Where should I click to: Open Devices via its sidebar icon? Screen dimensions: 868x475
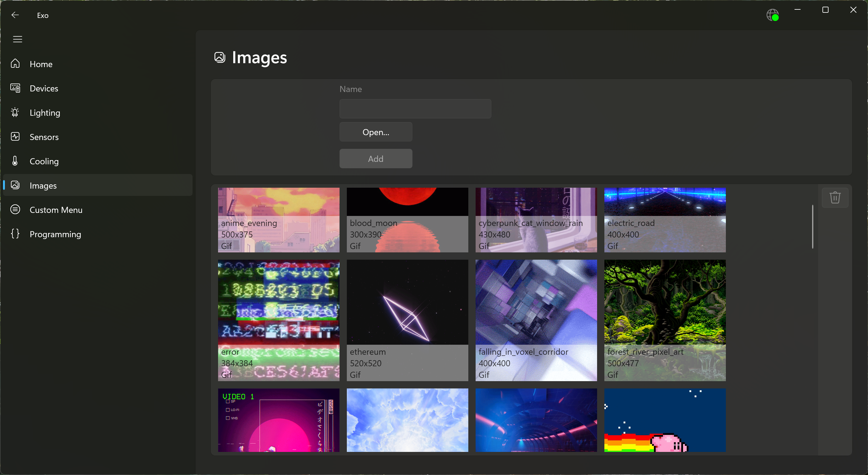15,88
